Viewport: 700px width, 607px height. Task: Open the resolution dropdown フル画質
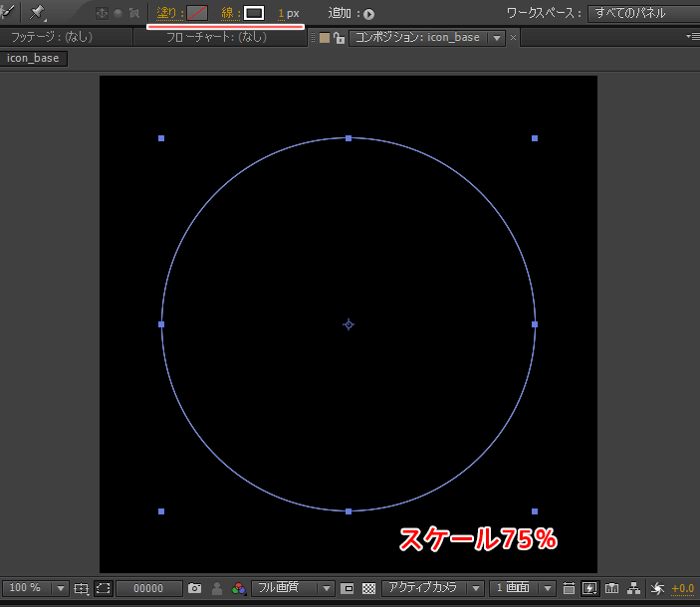click(x=291, y=588)
